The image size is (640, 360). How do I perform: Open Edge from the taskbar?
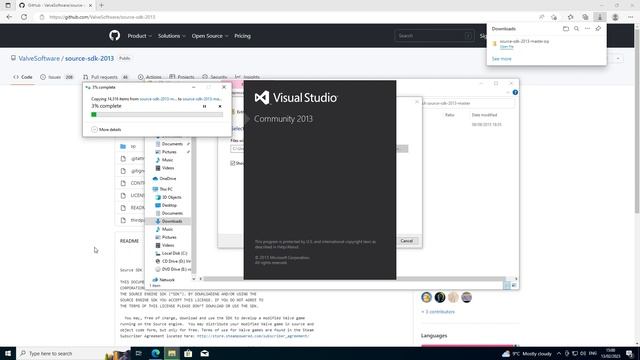coord(156,353)
